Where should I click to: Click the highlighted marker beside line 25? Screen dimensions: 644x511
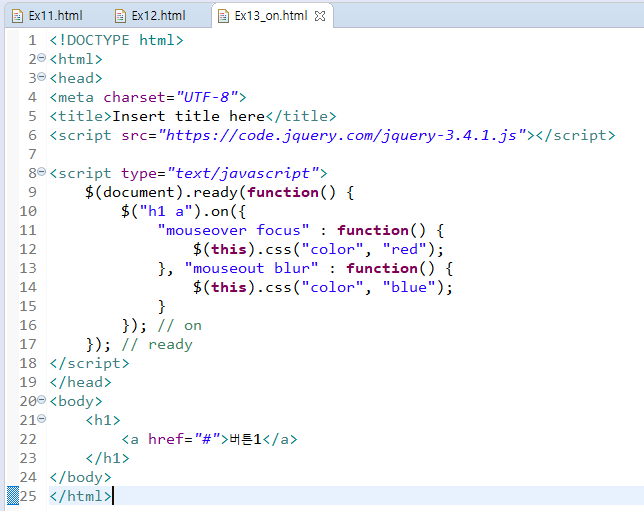click(x=13, y=495)
